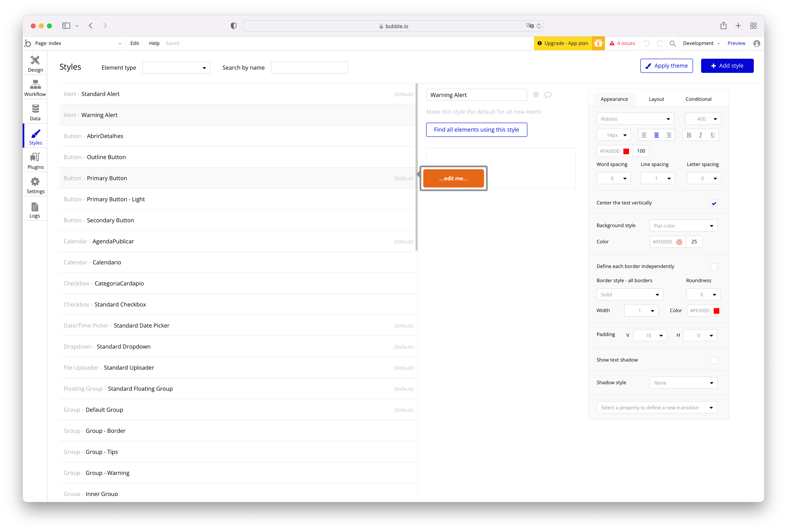
Task: Click the privacy shield icon
Action: pos(233,26)
